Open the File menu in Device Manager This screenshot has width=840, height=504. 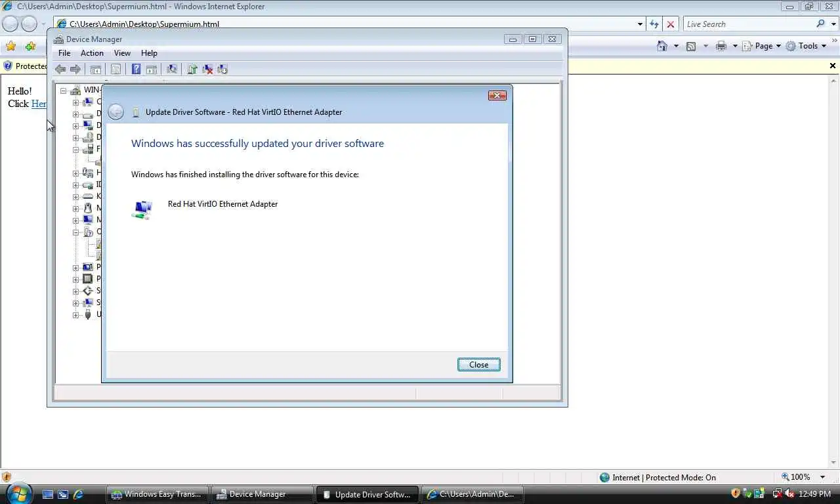coord(64,53)
